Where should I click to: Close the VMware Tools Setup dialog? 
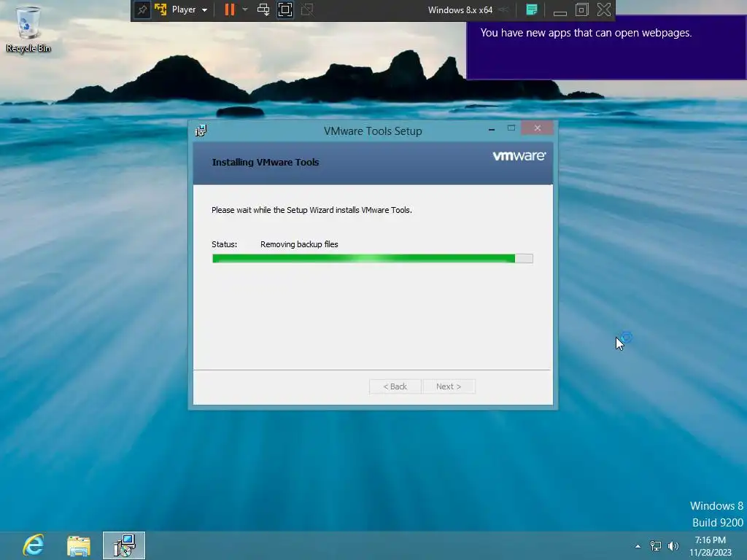tap(538, 128)
